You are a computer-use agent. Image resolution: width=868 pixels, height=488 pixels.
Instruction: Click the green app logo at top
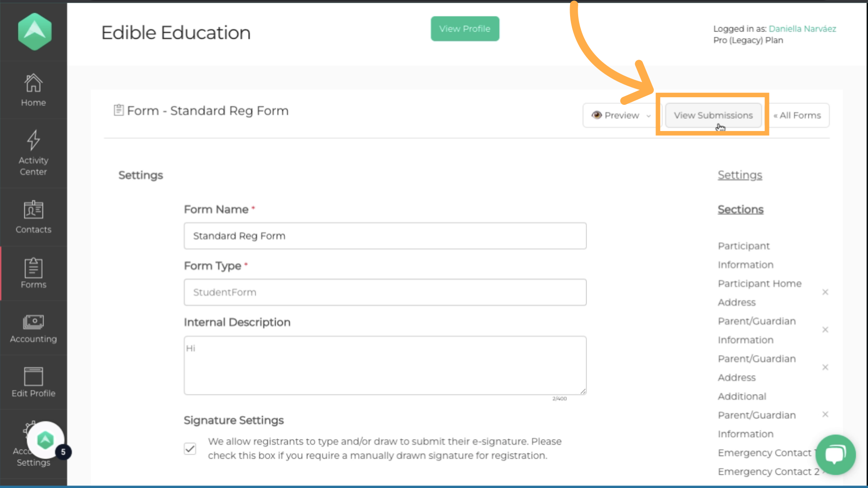pos(35,31)
